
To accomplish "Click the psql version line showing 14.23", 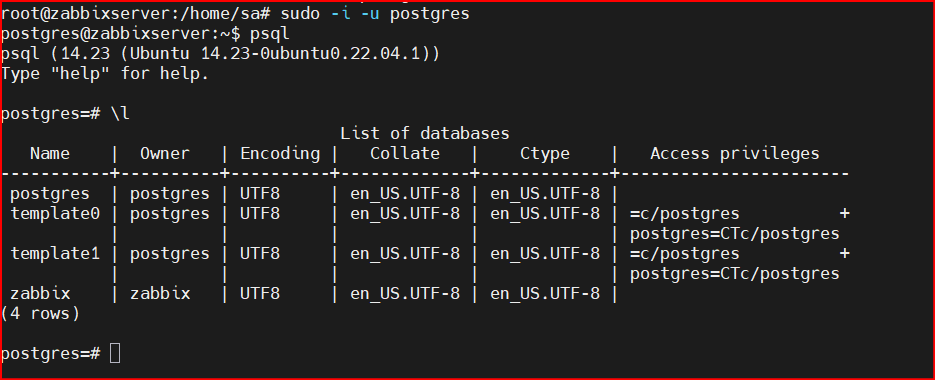I will pyautogui.click(x=221, y=54).
